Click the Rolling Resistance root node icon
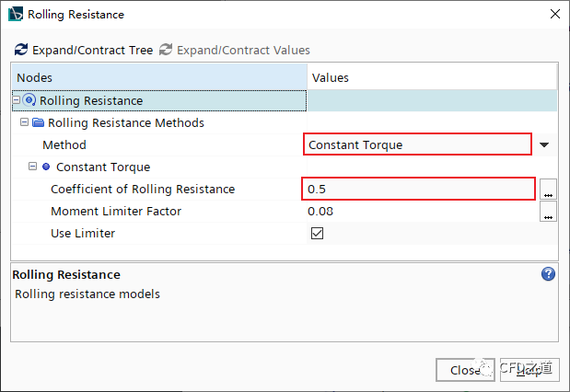Viewport: 570px width, 392px height. 30,101
